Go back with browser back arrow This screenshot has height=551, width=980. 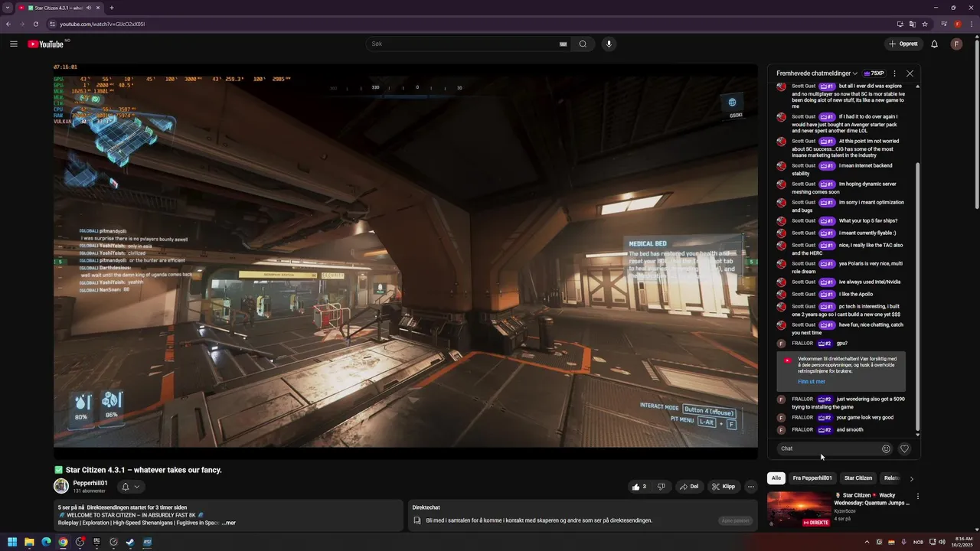8,24
